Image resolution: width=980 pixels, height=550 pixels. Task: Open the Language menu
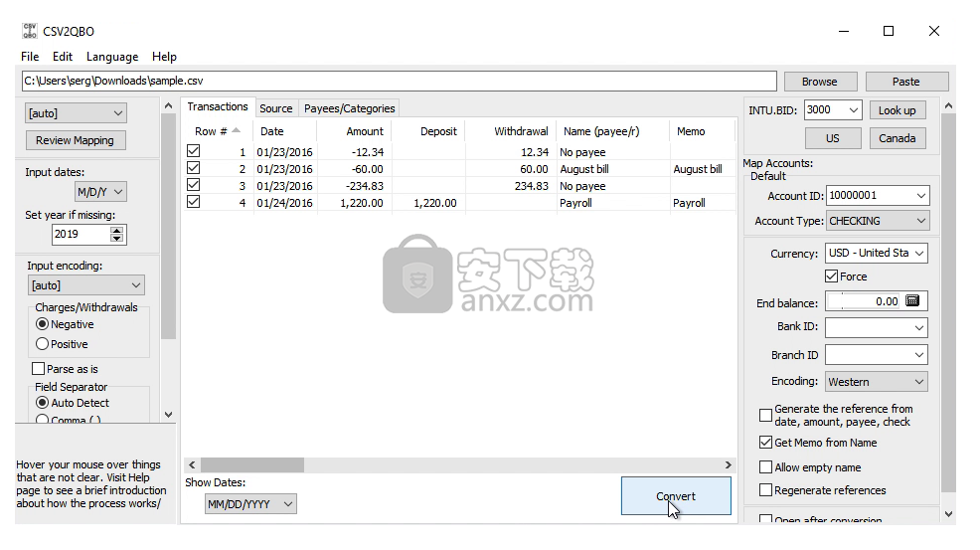point(112,57)
